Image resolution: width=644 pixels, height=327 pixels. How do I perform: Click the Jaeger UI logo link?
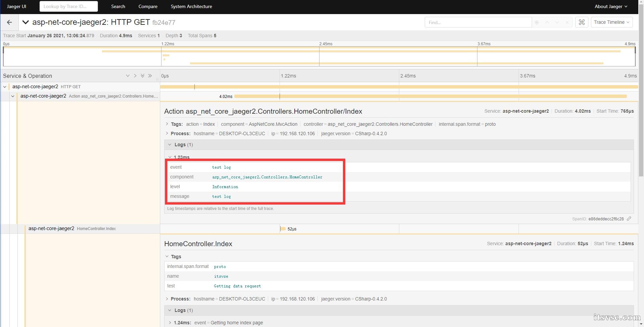[x=16, y=6]
